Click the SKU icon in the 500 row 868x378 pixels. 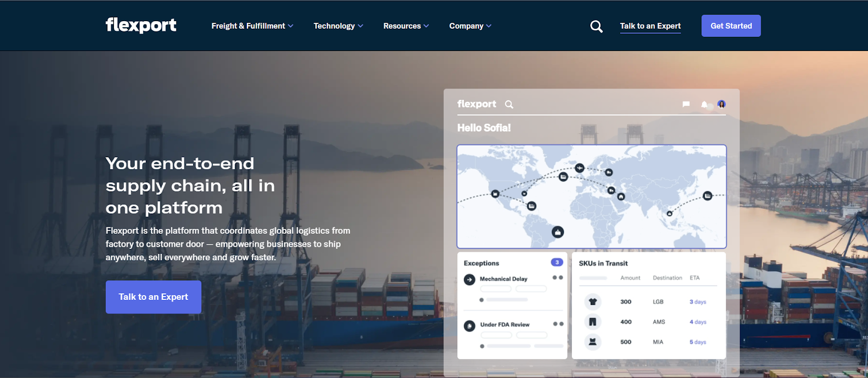[592, 342]
